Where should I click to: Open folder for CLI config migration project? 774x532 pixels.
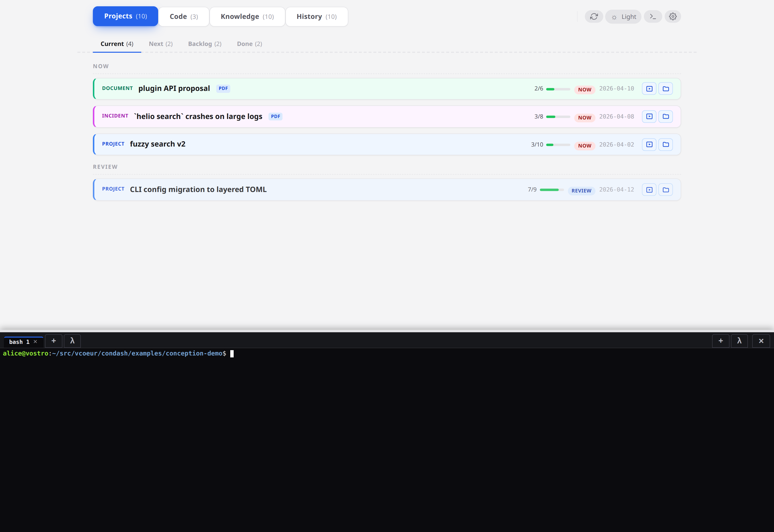[665, 189]
